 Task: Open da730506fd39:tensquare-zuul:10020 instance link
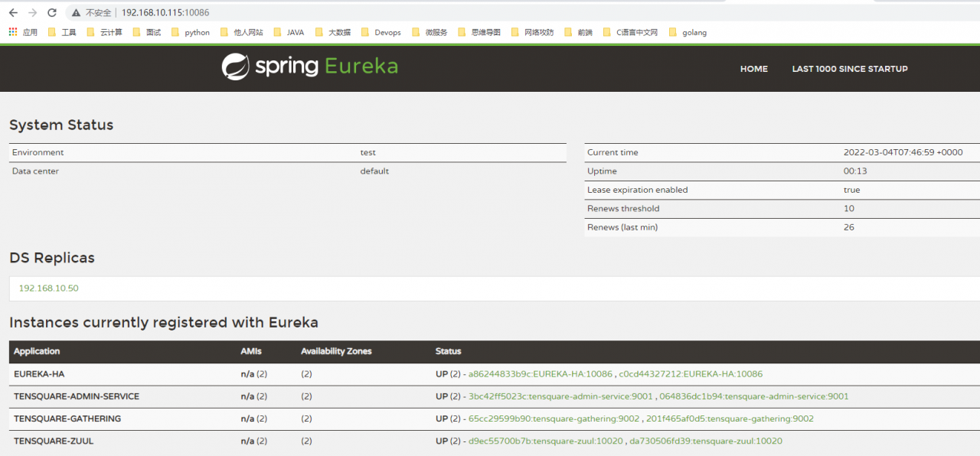(706, 441)
